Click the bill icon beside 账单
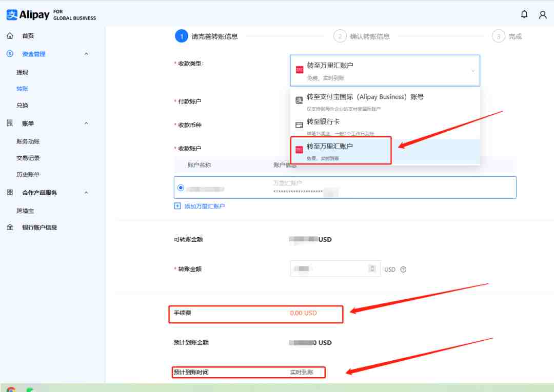The height and width of the screenshot is (392, 554). point(10,123)
